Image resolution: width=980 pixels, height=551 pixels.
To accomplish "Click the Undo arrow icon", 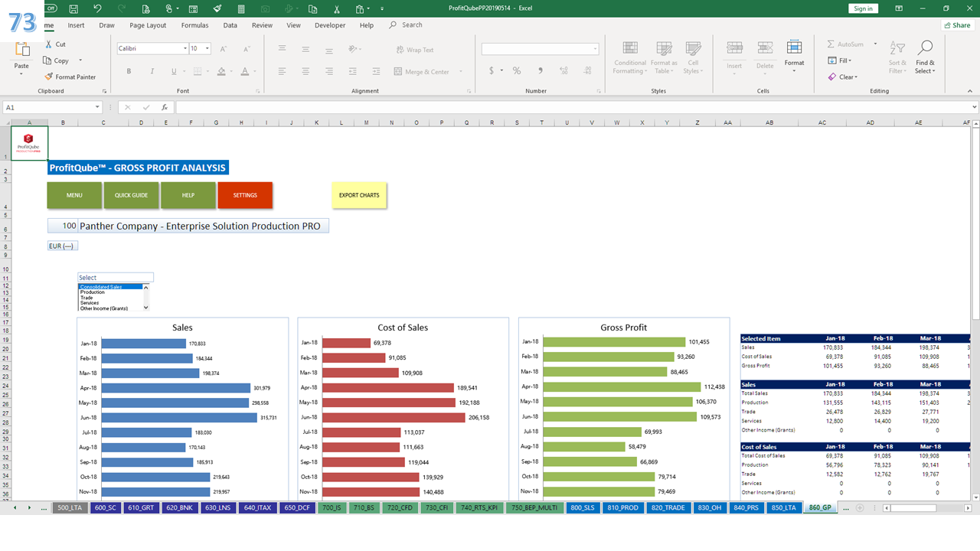I will (x=97, y=8).
